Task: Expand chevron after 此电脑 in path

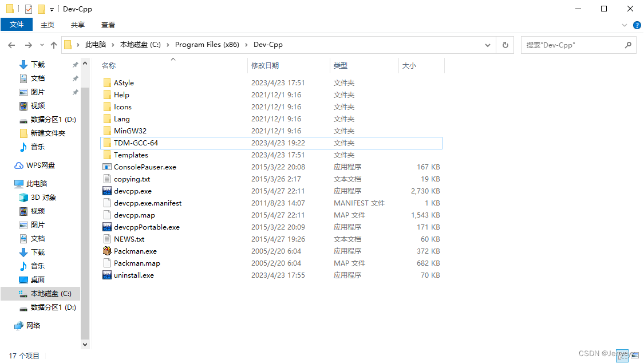Action: (x=113, y=45)
